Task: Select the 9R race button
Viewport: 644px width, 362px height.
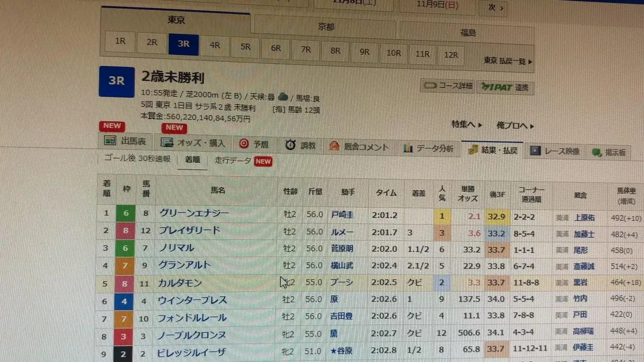Action: coord(364,52)
